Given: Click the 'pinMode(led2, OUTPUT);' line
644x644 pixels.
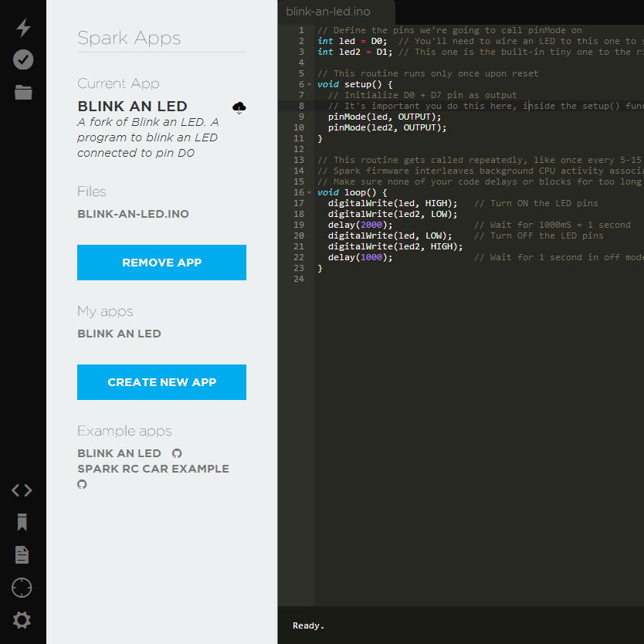Looking at the screenshot, I should pos(387,127).
